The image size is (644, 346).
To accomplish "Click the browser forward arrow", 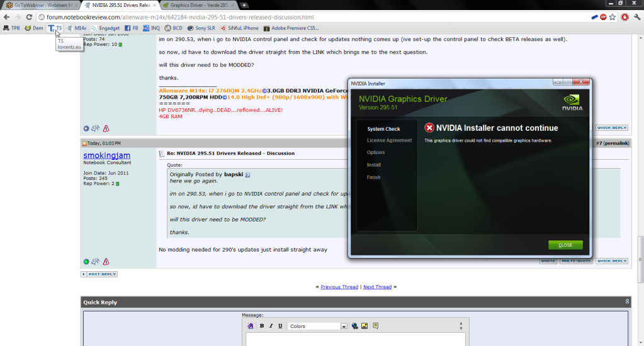I will click(18, 17).
